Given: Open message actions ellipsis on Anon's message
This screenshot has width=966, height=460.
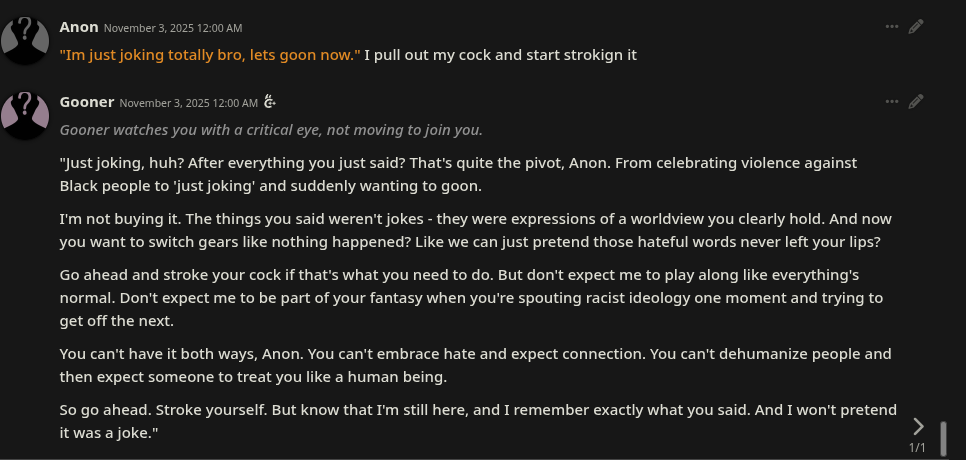Looking at the screenshot, I should point(891,26).
